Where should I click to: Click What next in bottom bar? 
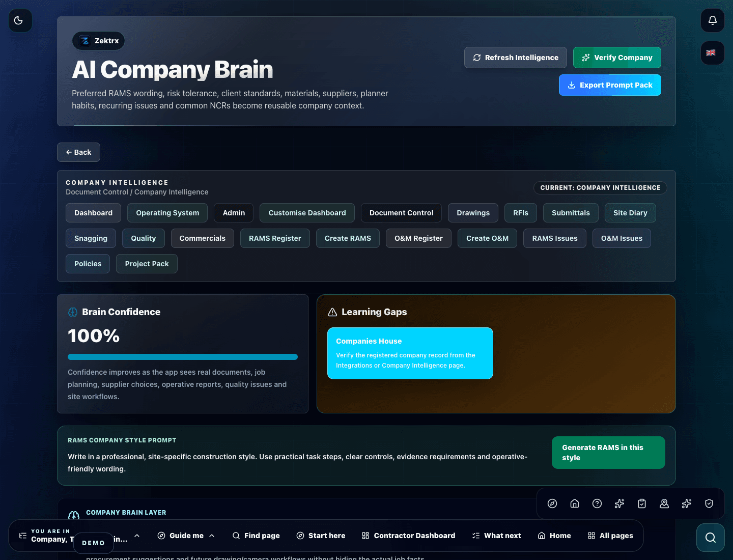pyautogui.click(x=496, y=536)
